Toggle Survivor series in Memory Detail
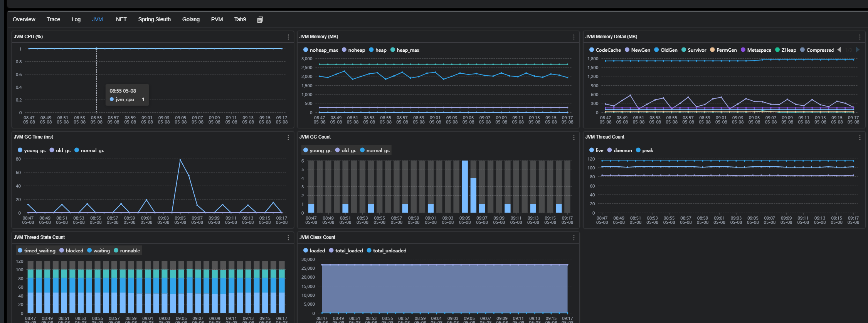868x323 pixels. (x=694, y=50)
